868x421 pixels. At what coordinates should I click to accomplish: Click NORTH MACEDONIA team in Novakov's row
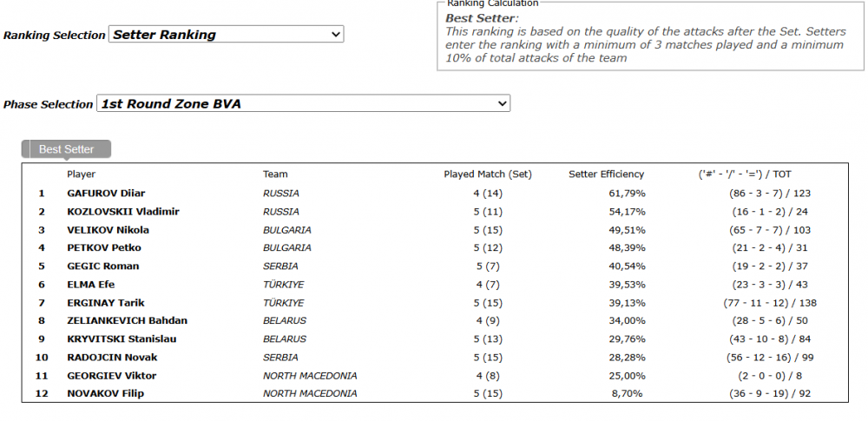coord(310,393)
